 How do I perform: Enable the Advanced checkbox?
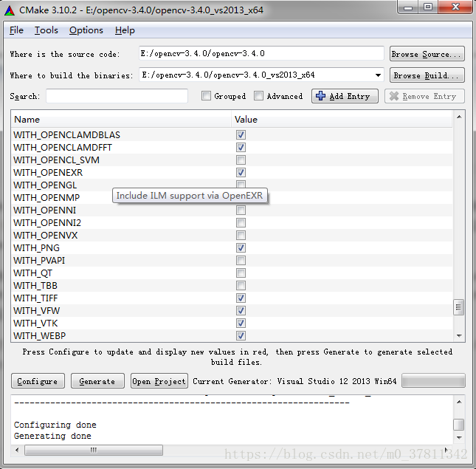pyautogui.click(x=258, y=96)
